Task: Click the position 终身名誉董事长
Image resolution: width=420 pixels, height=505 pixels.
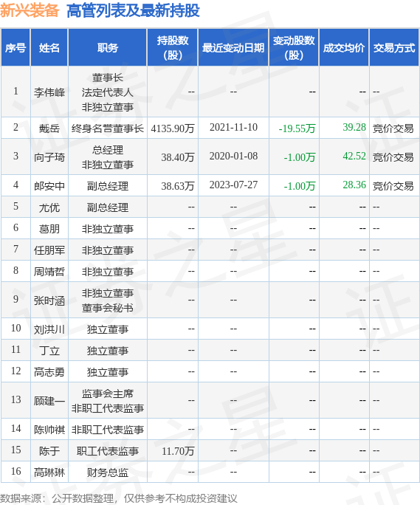Action: 108,128
